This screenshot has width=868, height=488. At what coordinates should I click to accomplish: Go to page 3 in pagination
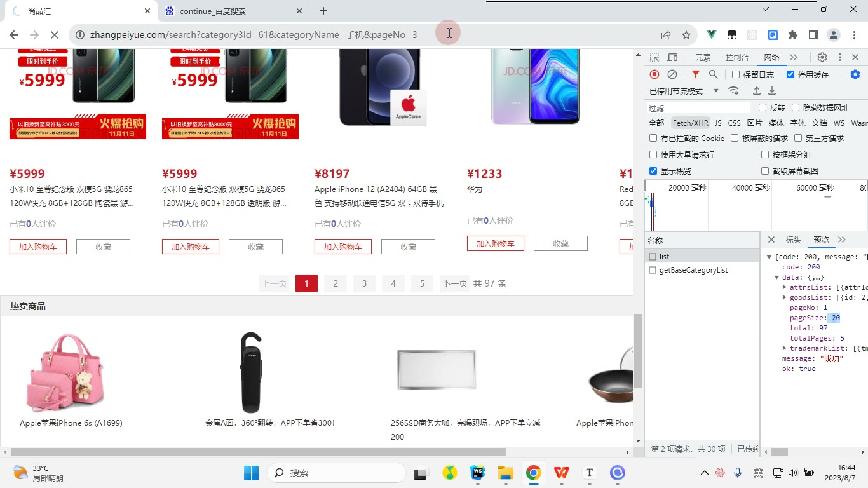pos(364,283)
